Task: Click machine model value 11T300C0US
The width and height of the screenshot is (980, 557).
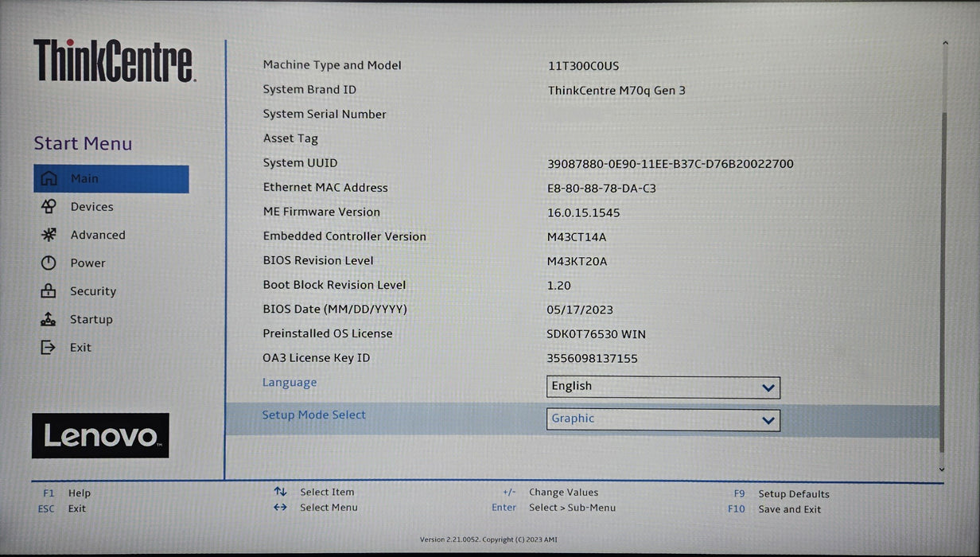Action: (x=583, y=66)
